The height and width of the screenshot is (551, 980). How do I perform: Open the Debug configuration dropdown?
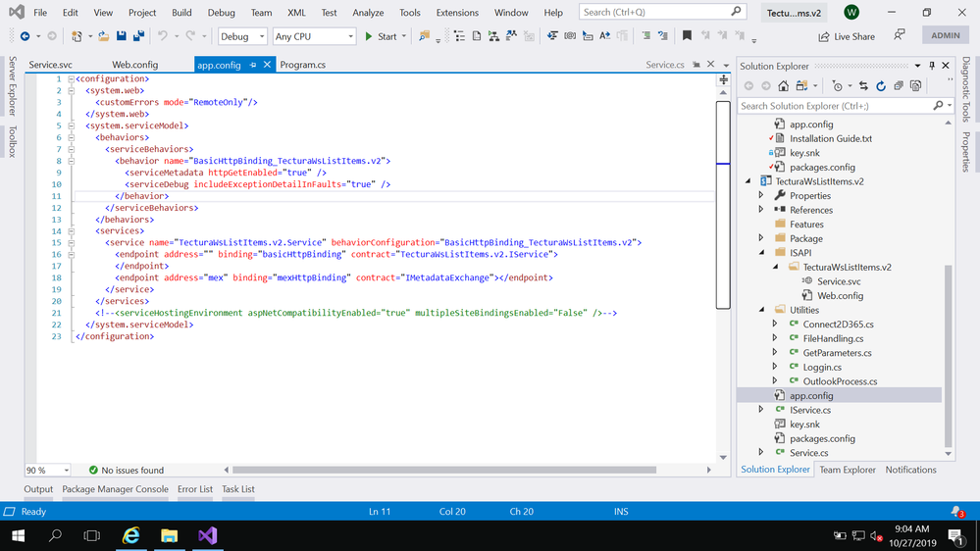tap(241, 36)
